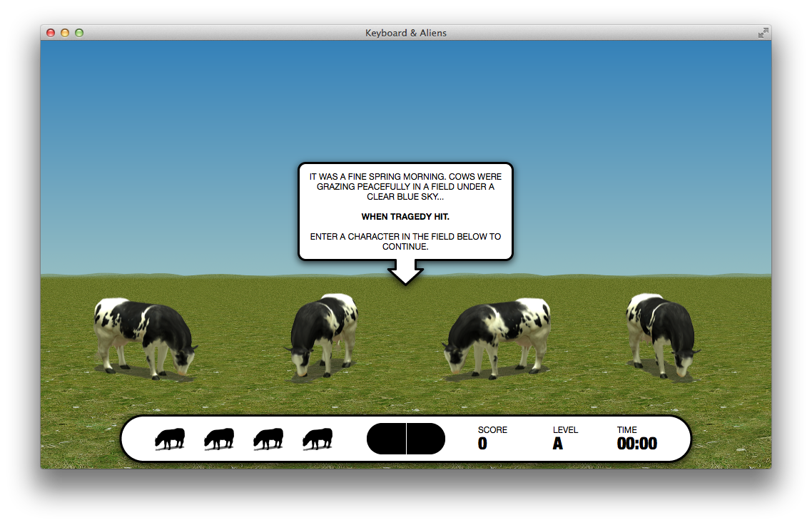
Task: Click the rightmost grazing cow
Action: [662, 335]
